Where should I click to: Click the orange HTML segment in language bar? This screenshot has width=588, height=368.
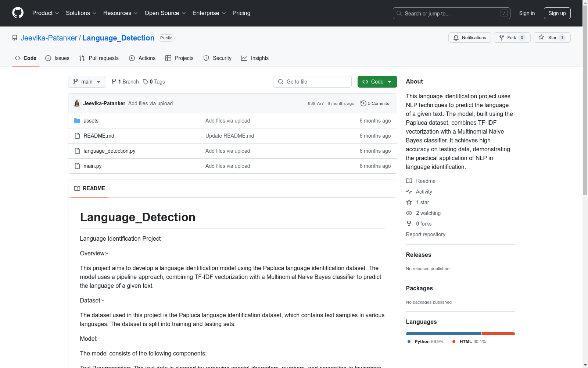[498, 334]
